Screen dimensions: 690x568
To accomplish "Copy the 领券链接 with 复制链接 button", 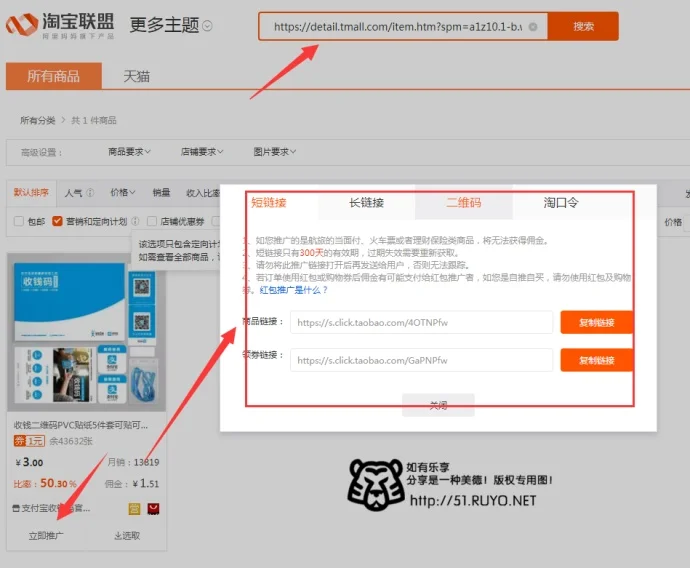I will click(596, 360).
